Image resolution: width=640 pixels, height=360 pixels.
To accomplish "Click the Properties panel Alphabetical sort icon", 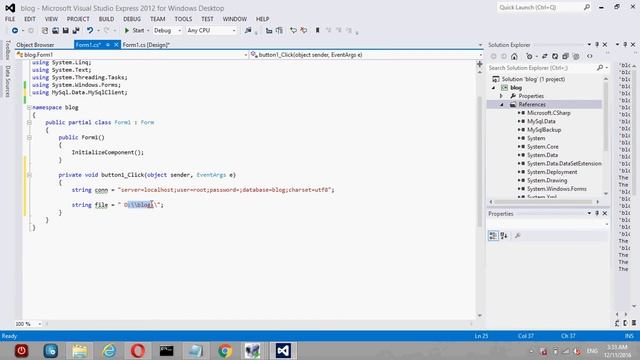I will click(x=504, y=236).
